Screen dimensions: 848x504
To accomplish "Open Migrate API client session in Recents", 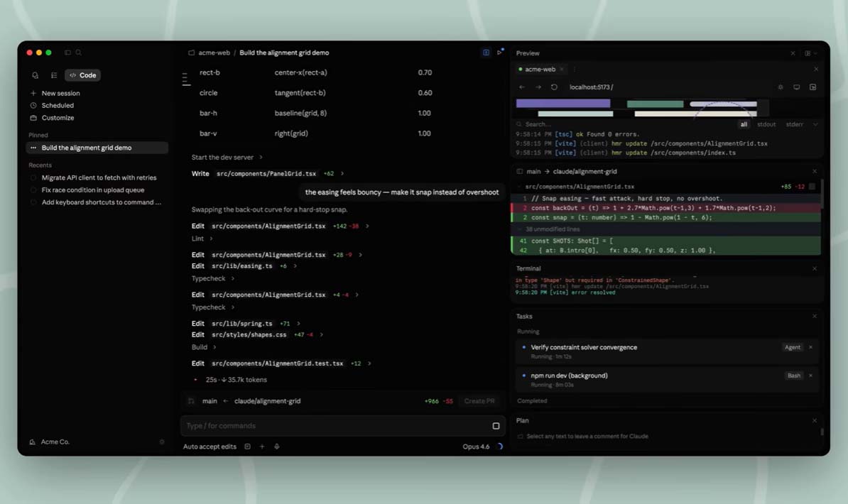I will click(99, 177).
